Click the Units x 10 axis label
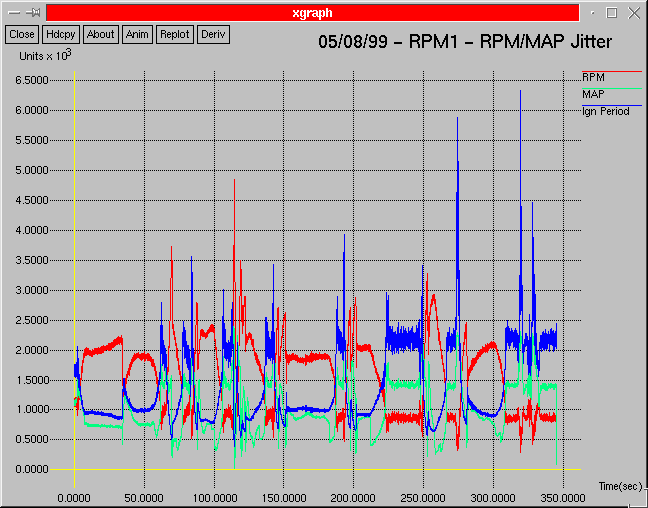This screenshot has width=648, height=508. coord(45,55)
